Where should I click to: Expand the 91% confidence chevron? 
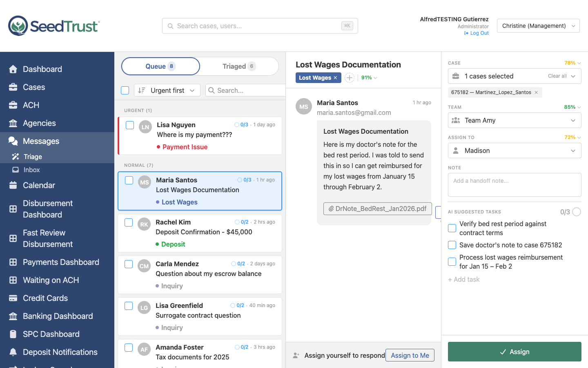tap(375, 78)
